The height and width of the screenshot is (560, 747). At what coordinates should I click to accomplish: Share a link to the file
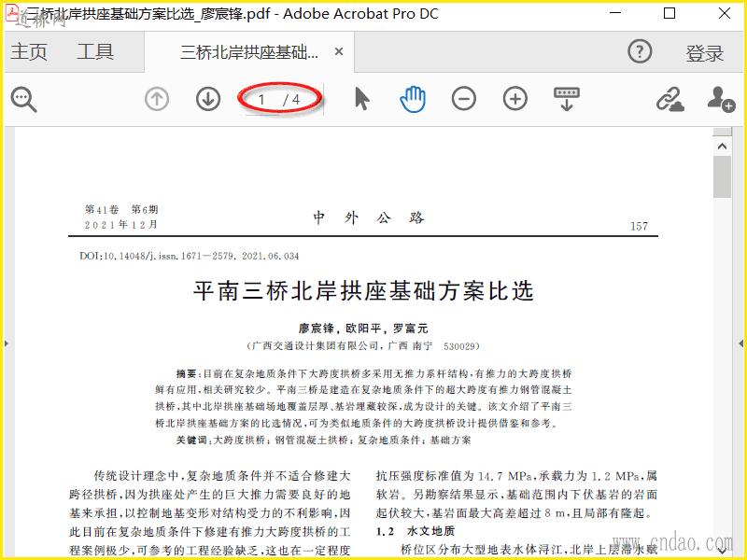click(x=670, y=99)
